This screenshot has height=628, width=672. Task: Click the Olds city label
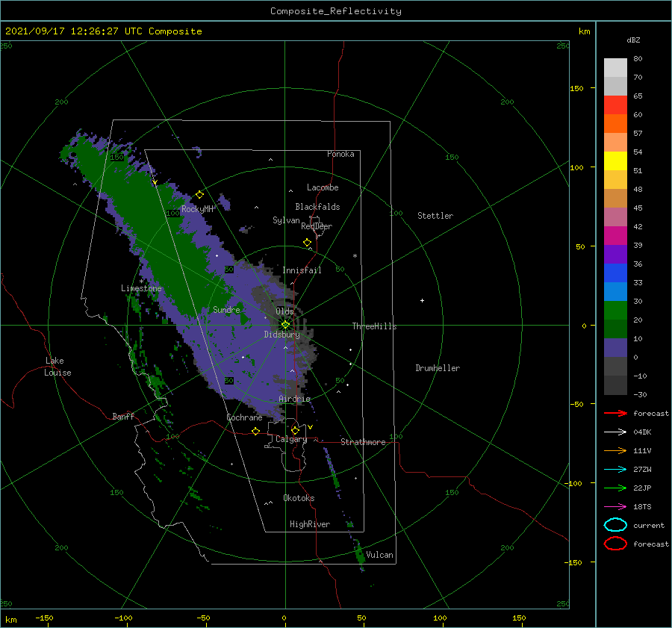284,311
